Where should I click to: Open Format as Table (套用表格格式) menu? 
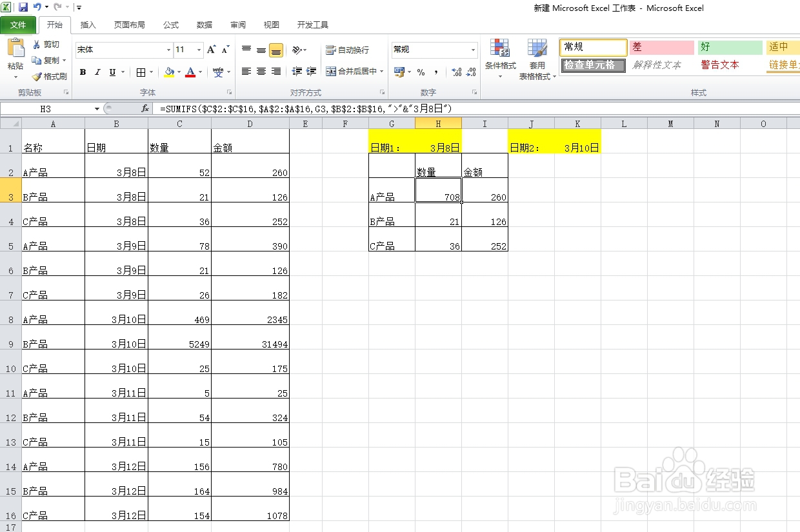pyautogui.click(x=537, y=59)
